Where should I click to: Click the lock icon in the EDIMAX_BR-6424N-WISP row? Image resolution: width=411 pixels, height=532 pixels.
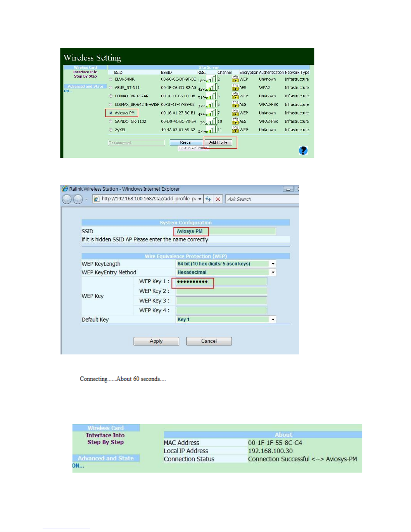(235, 104)
